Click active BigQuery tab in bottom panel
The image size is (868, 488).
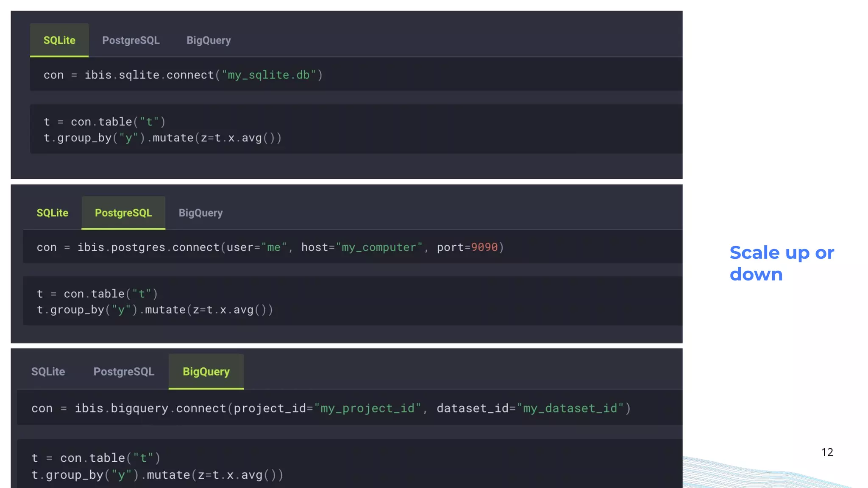point(206,372)
